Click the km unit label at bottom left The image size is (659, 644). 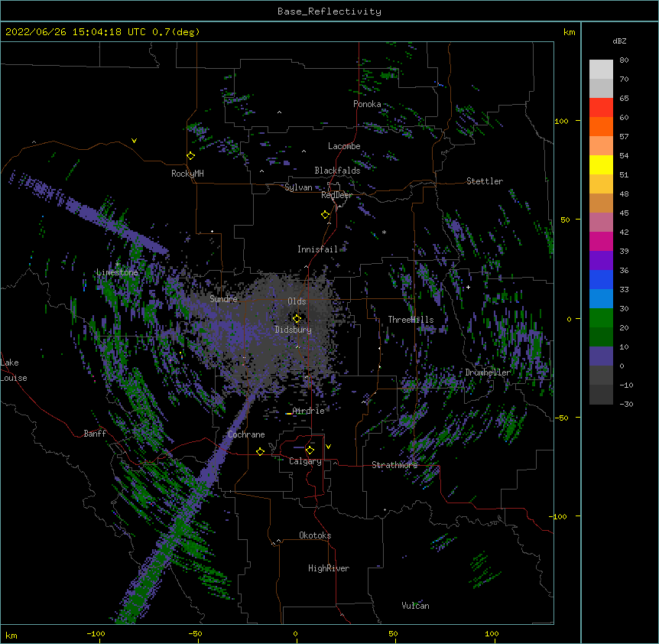click(x=11, y=635)
